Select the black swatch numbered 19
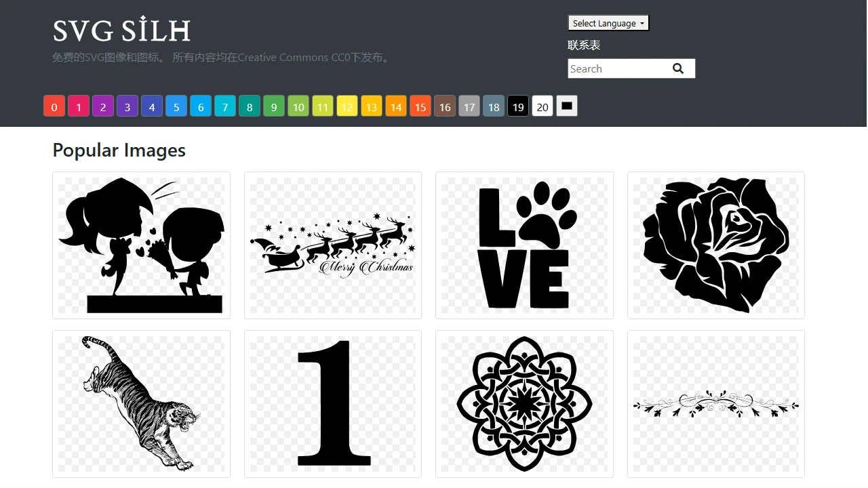The width and height of the screenshot is (868, 488). [x=518, y=106]
